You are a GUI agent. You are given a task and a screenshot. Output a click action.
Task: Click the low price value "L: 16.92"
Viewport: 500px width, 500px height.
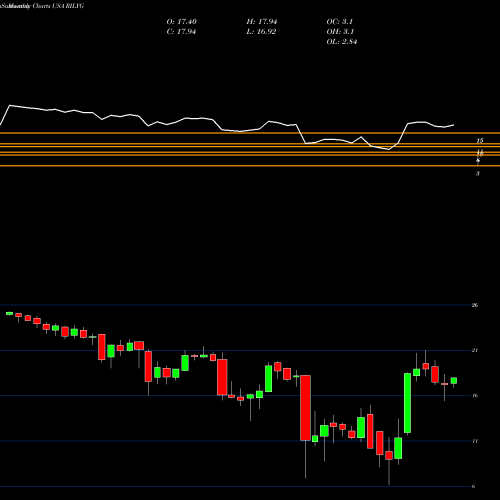point(261,32)
